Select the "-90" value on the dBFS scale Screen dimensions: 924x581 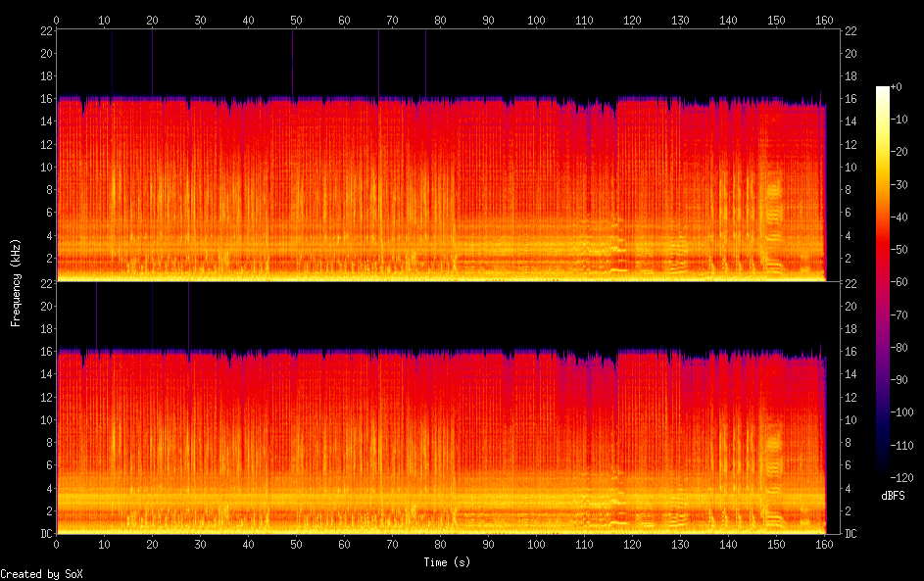point(899,379)
